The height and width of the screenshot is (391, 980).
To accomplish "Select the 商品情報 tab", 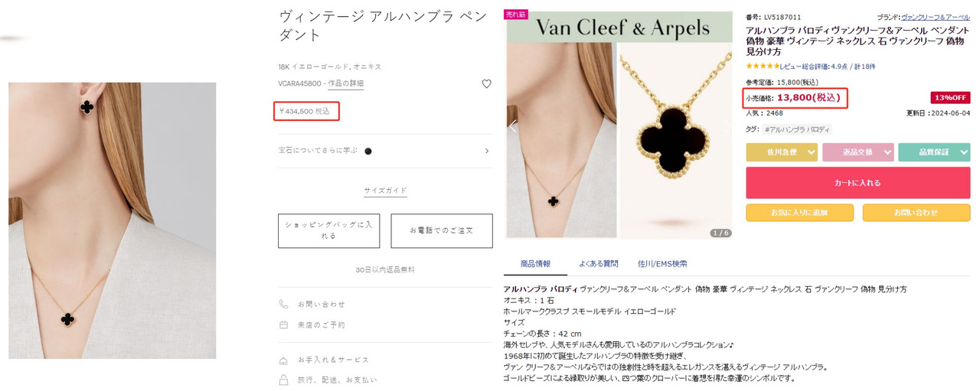I will [535, 264].
